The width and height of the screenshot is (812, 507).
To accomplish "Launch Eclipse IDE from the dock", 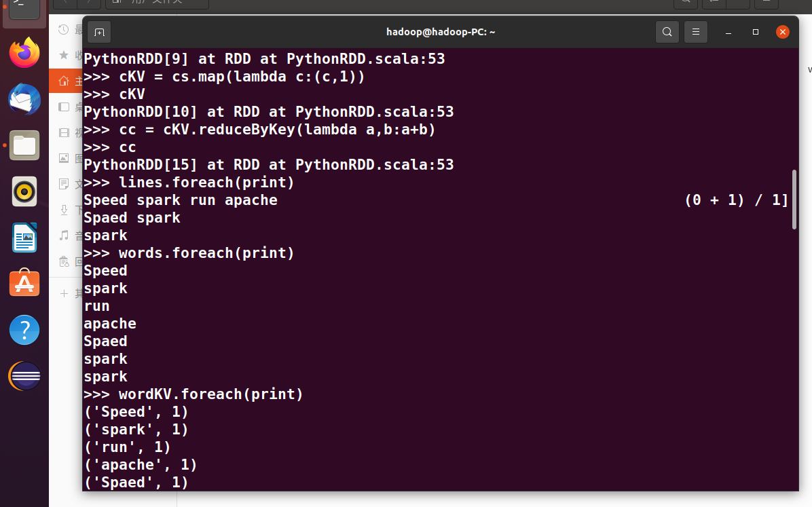I will click(24, 376).
